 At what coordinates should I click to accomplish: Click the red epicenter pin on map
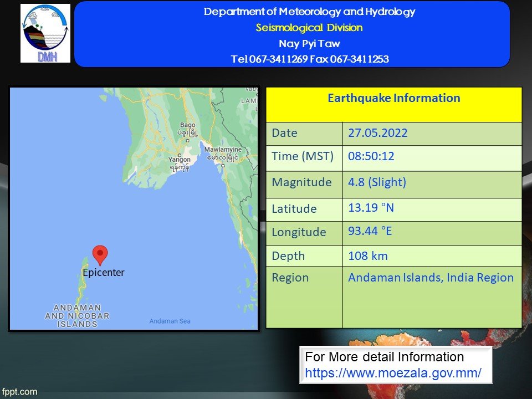100,254
